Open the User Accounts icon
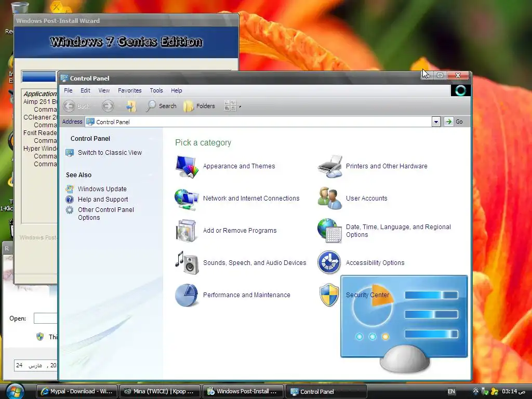Viewport: 532px width, 399px height. click(x=329, y=198)
